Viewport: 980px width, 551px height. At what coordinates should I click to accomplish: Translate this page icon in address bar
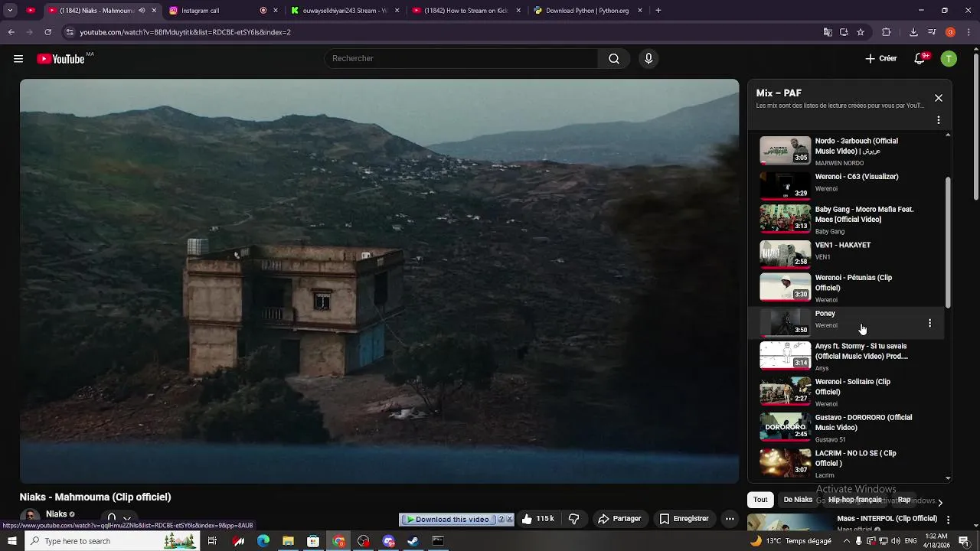(828, 32)
